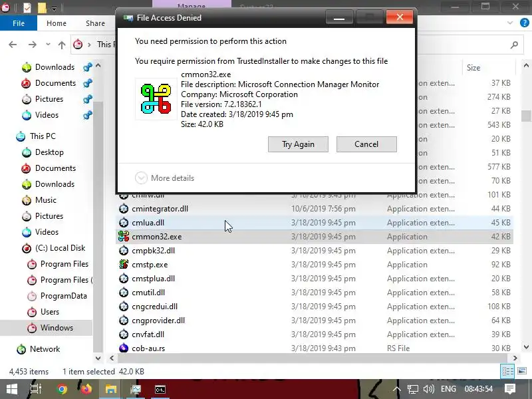The height and width of the screenshot is (399, 532).
Task: Select file cngprovider.dll
Action: pyautogui.click(x=158, y=321)
